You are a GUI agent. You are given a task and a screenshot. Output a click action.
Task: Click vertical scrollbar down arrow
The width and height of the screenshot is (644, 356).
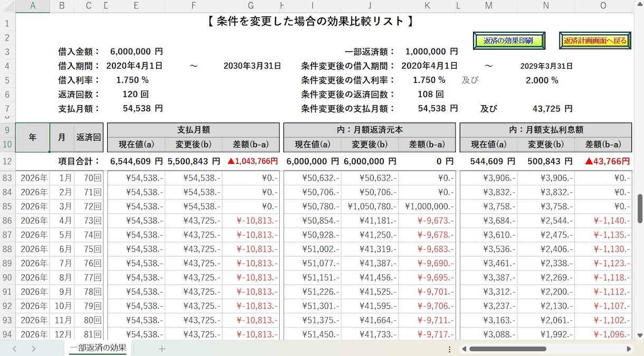(640, 335)
